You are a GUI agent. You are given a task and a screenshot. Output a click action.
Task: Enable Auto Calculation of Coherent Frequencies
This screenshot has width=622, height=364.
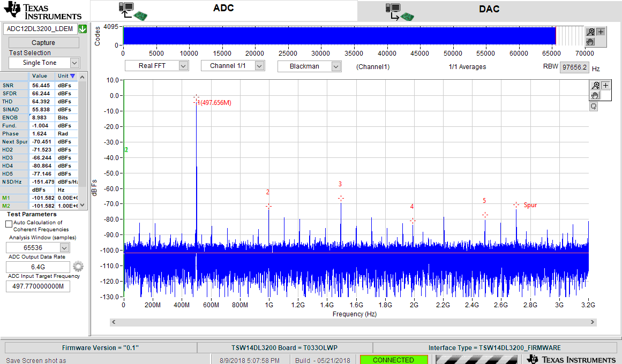point(9,223)
